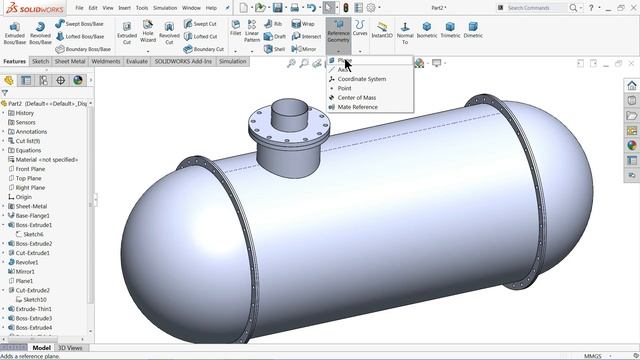Open the Options gear icon
Viewport: 640px width, 360px height.
[x=371, y=8]
